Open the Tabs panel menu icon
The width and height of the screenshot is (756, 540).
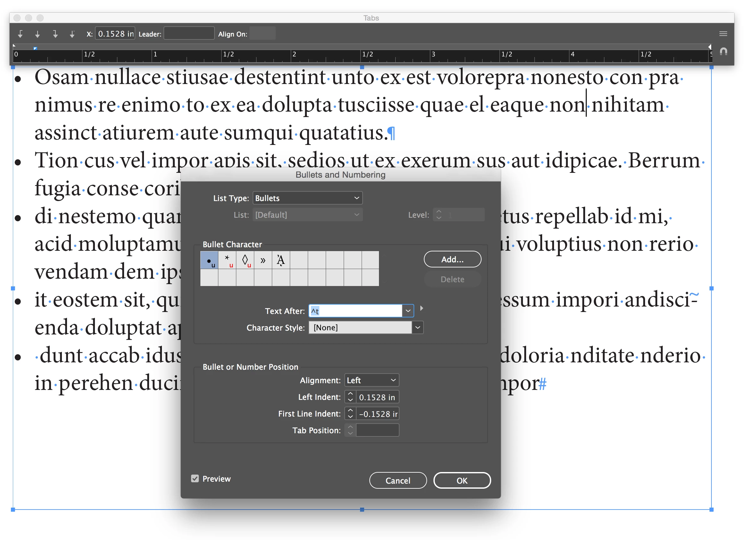coord(723,34)
